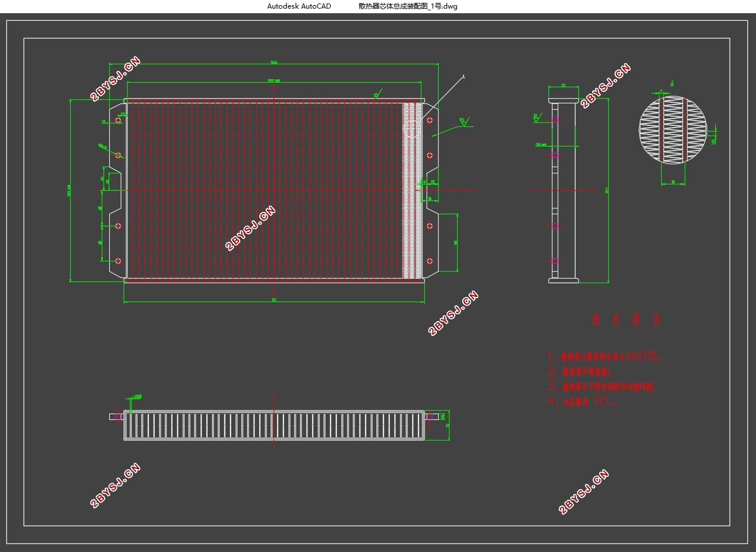Pick the small detail callout circle on front view
The image size is (756, 552).
point(413,128)
